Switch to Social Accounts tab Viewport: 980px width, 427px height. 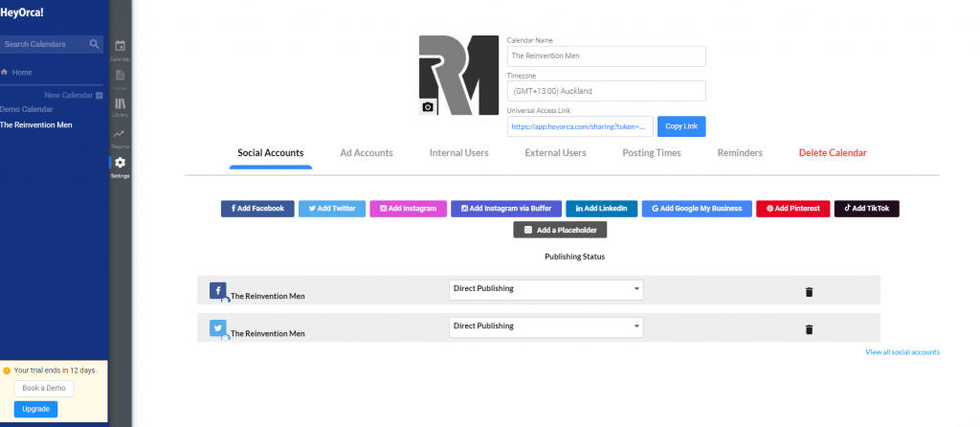(x=271, y=152)
